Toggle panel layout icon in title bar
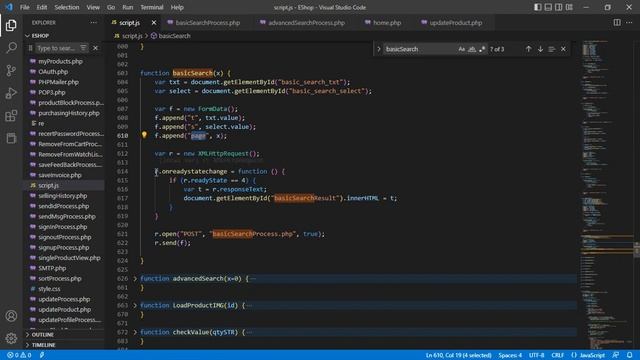640x360 pixels. (548, 7)
